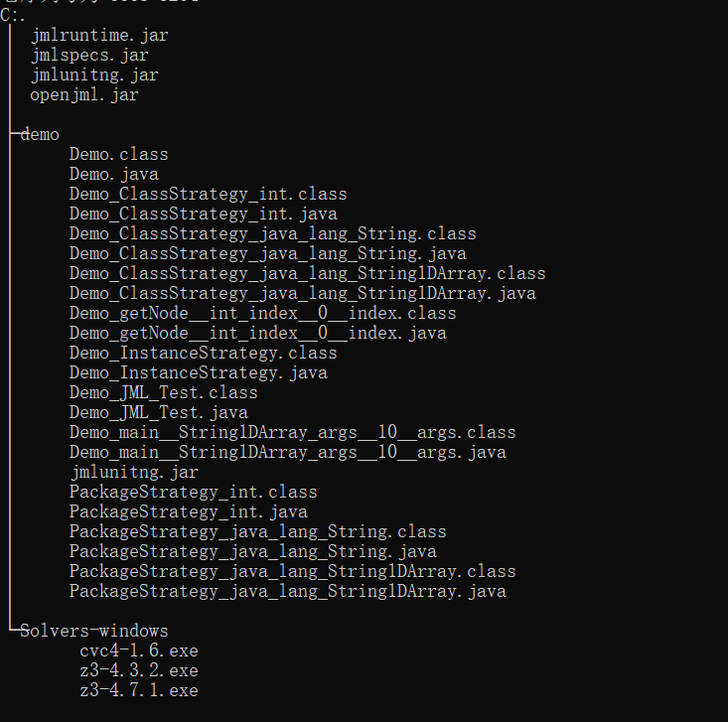Select Demo_main__String1DArray_args__10__args.java entry
This screenshot has width=728, height=722.
click(287, 452)
